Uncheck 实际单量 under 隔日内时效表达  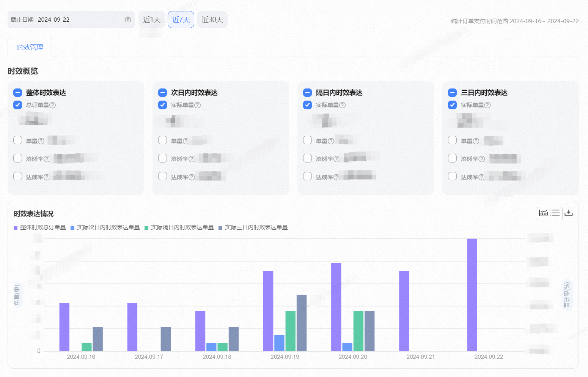[307, 105]
